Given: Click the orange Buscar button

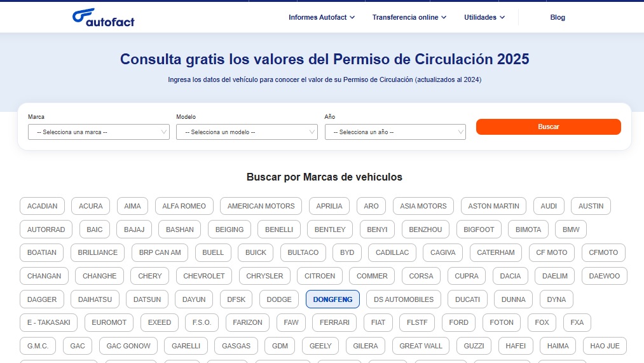Looking at the screenshot, I should (x=548, y=127).
